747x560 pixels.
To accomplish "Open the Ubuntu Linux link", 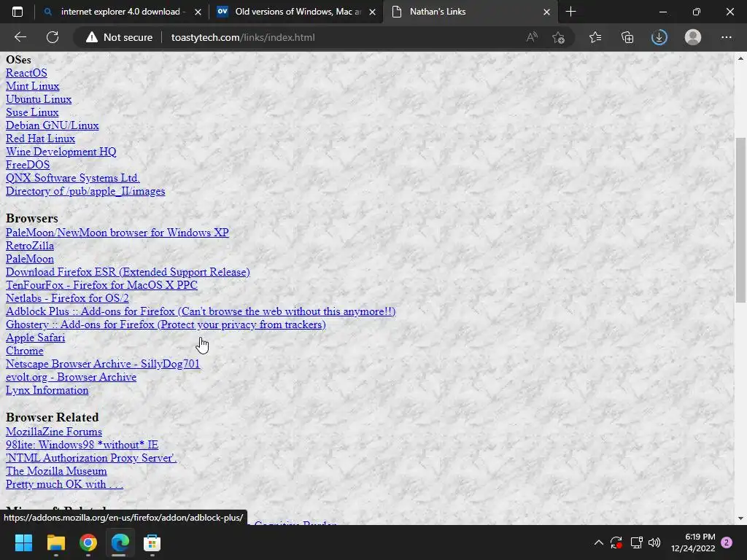I will point(39,99).
